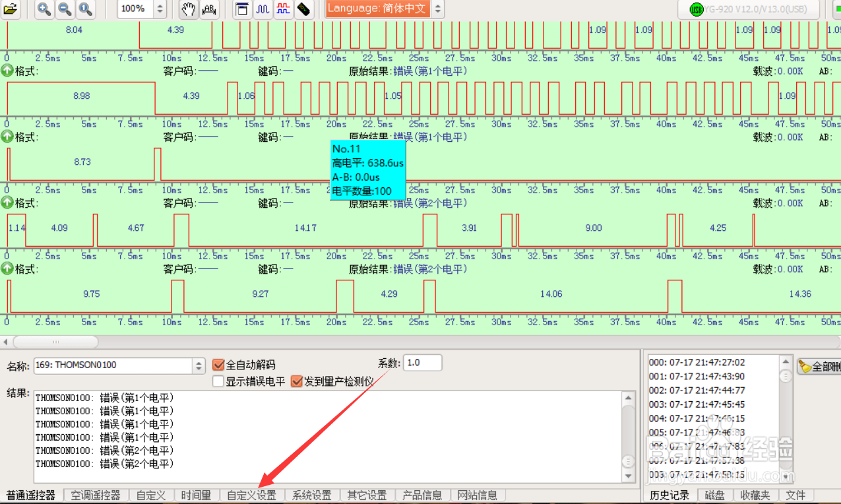Click the 3.91 waveform segment label
The width and height of the screenshot is (841, 504).
pos(469,228)
